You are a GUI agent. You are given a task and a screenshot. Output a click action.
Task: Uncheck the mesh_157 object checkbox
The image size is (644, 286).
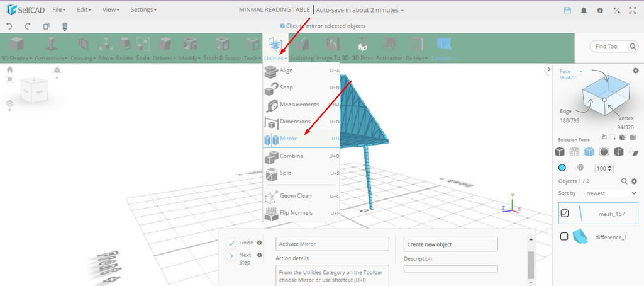tap(564, 214)
